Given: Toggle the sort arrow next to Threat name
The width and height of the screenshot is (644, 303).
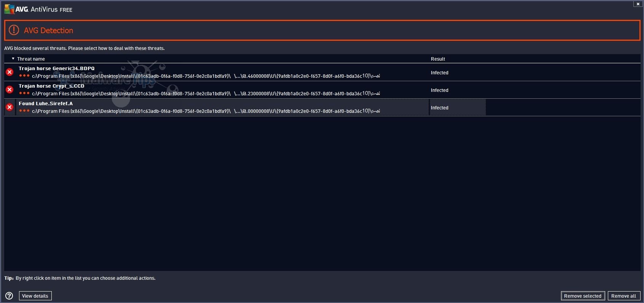Looking at the screenshot, I should pos(13,59).
